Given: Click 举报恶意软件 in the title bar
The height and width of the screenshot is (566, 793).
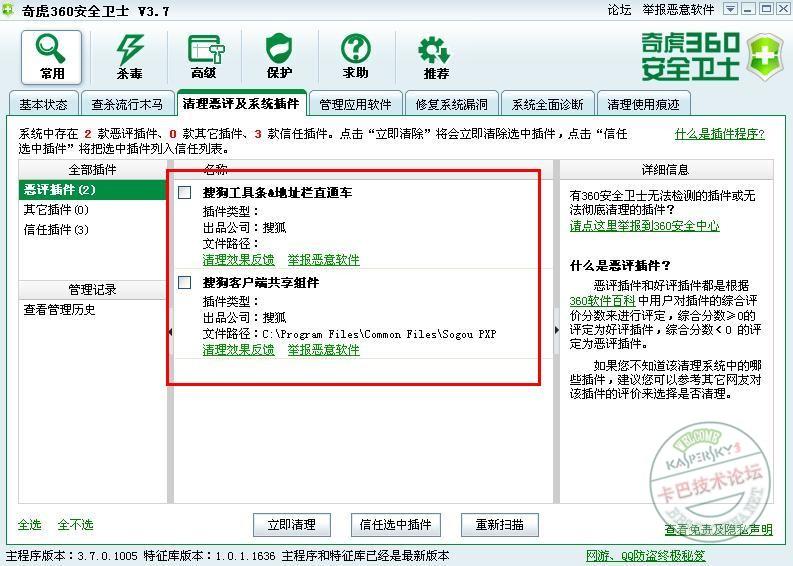Looking at the screenshot, I should click(679, 10).
